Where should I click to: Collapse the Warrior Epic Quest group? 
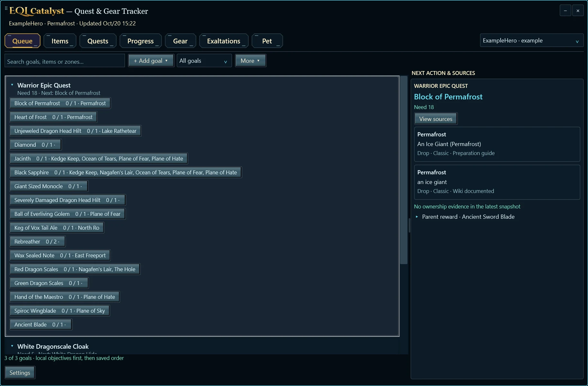pyautogui.click(x=12, y=85)
